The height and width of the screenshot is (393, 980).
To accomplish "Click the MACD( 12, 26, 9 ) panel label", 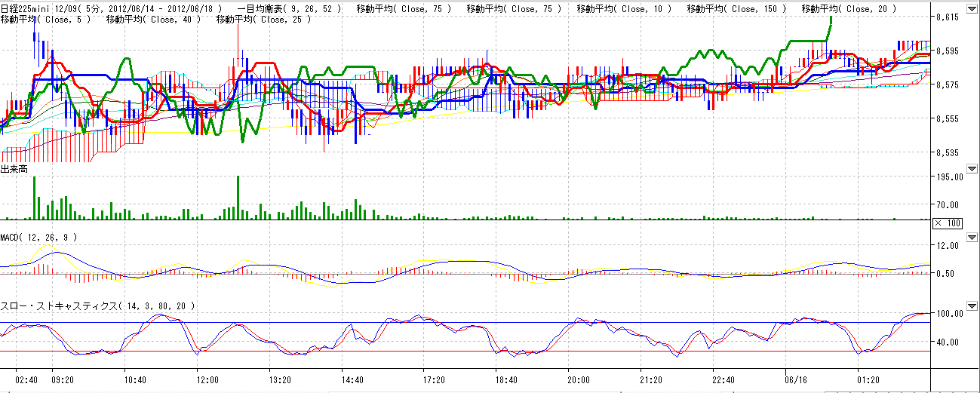I will (x=38, y=238).
